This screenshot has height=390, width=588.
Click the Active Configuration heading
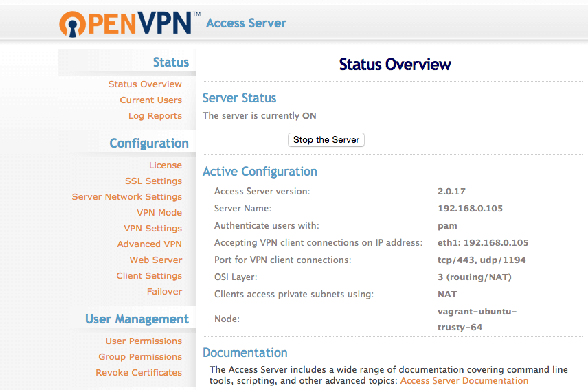point(260,172)
